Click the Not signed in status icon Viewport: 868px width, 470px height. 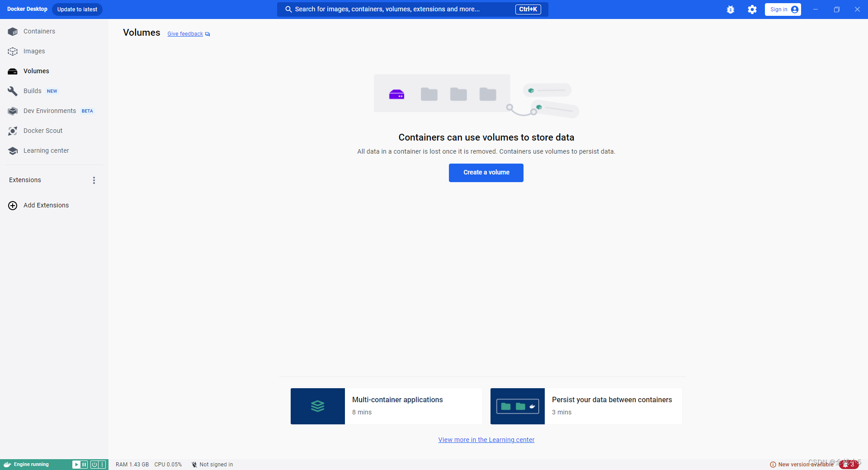coord(194,465)
